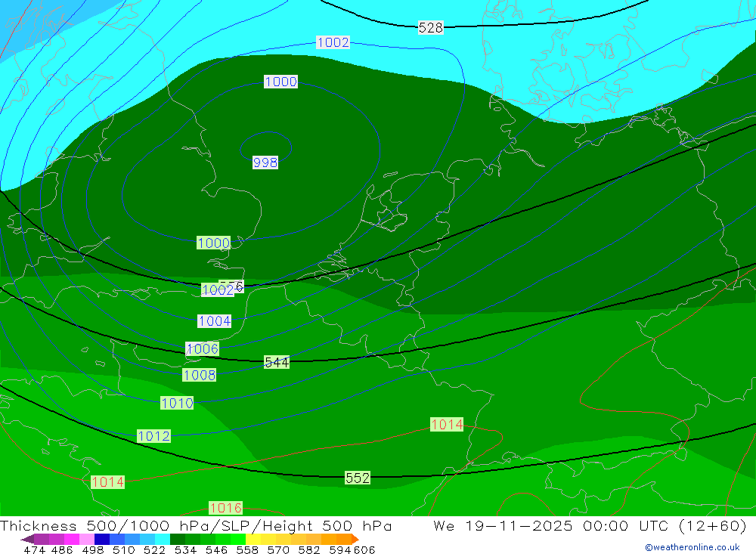Pick the bright magenta legend swatch
Image resolution: width=756 pixels, height=554 pixels.
tap(72, 540)
